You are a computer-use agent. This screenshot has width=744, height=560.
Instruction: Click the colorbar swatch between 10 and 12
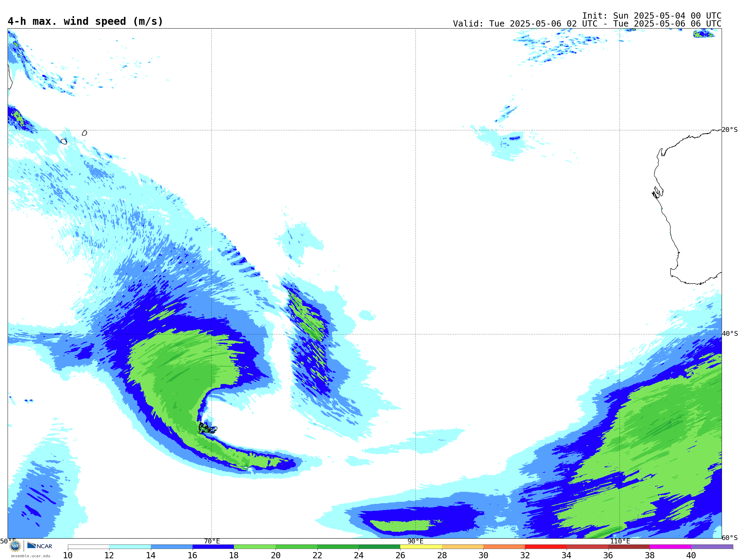89,547
